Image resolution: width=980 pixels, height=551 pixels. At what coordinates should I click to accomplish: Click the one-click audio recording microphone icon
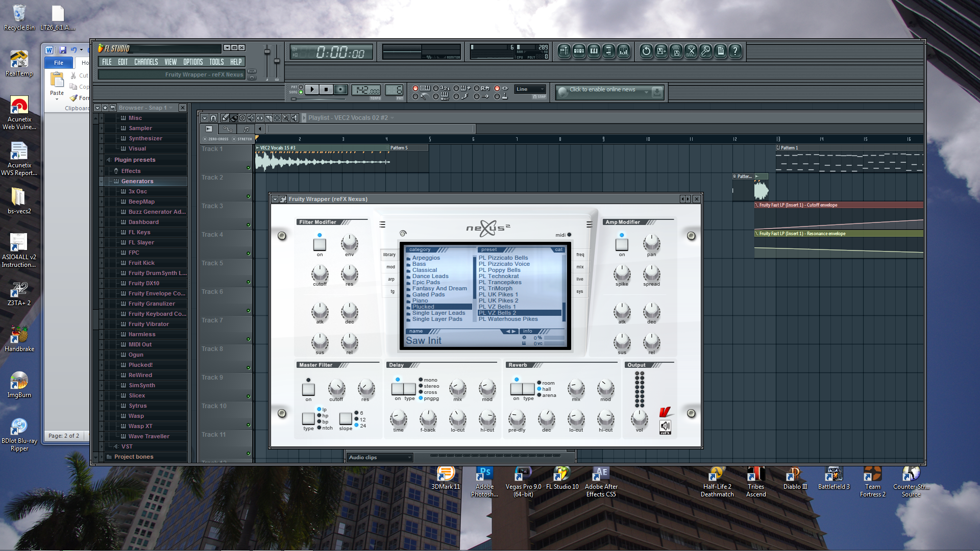[705, 51]
